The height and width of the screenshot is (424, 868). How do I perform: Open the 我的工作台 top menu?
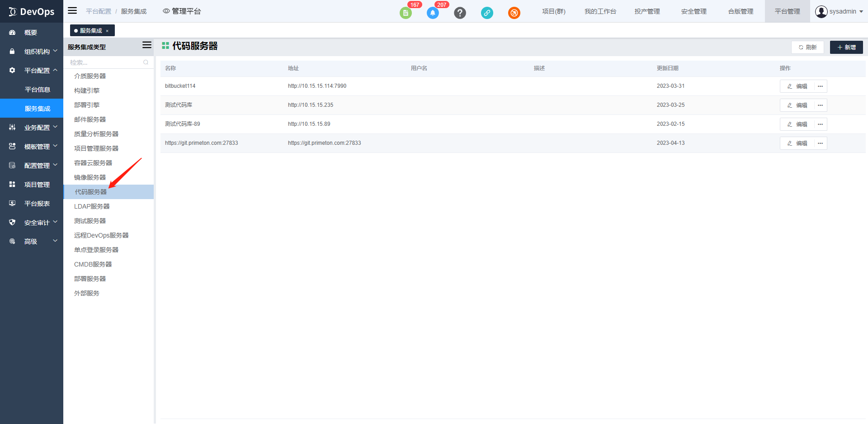600,11
